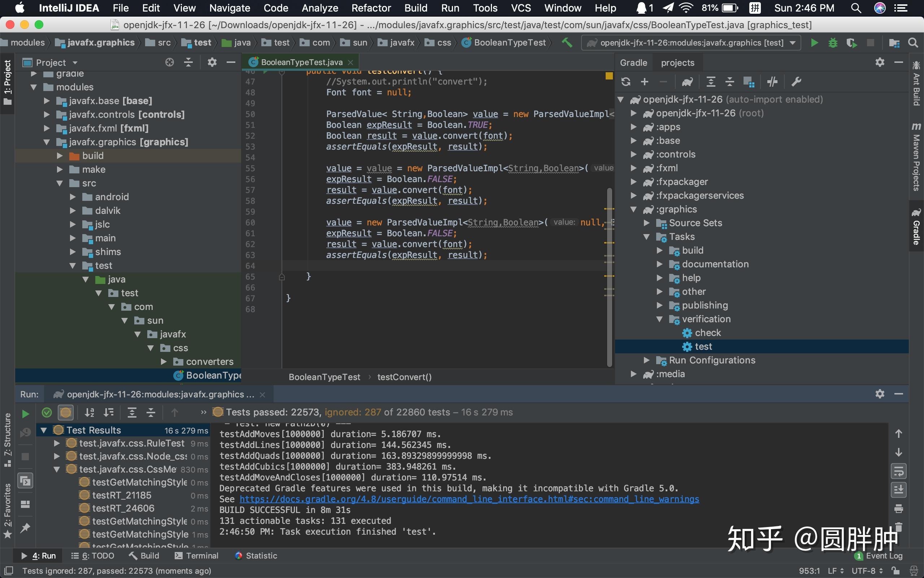The width and height of the screenshot is (924, 578).
Task: Jump up the stack trace with the up arrow
Action: (x=898, y=433)
